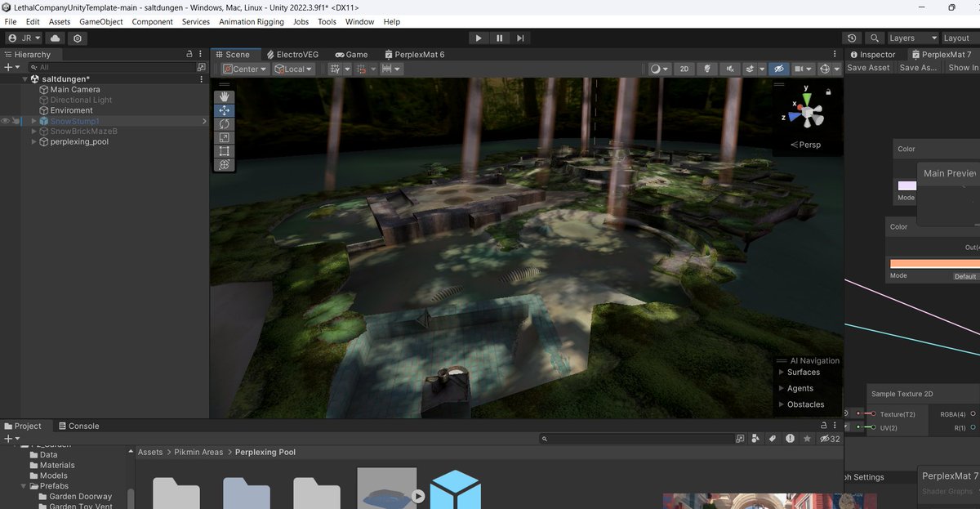Screen dimensions: 980x509
Task: Click play arrow on model thumbnail
Action: pyautogui.click(x=418, y=495)
